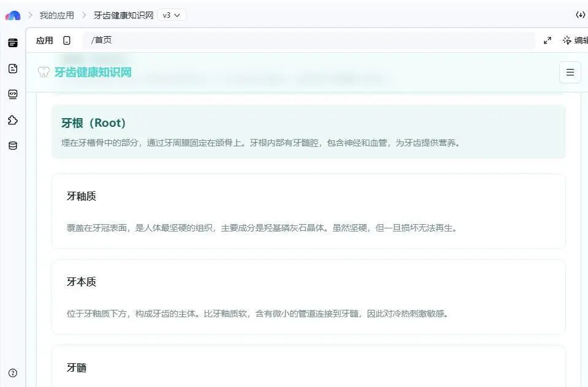Open the code editor panel from sidebar
Viewport: 588px width, 387px height.
[x=12, y=94]
